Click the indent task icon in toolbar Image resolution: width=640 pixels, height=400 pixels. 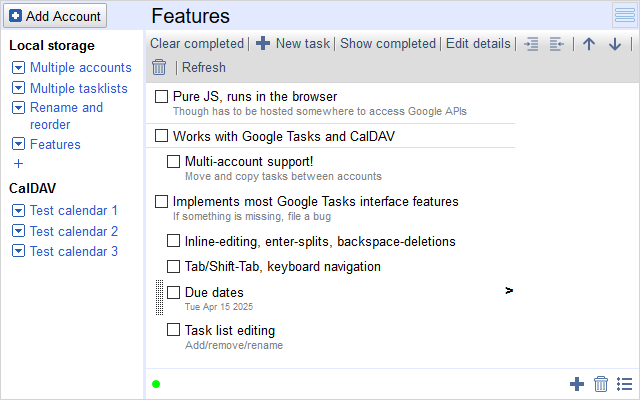pos(531,44)
